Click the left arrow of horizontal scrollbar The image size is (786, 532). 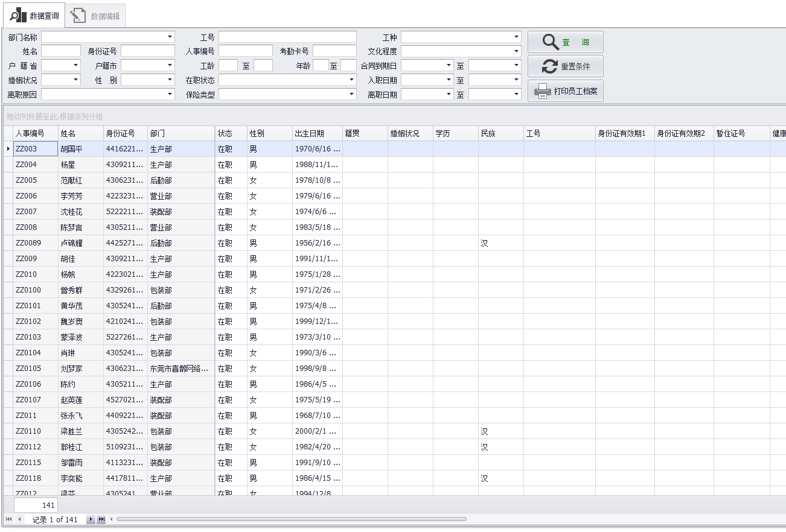[x=111, y=519]
